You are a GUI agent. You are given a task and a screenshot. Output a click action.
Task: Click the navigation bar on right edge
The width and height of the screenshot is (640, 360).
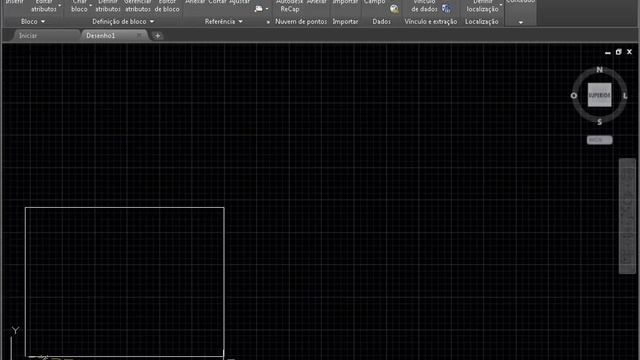[x=627, y=216]
